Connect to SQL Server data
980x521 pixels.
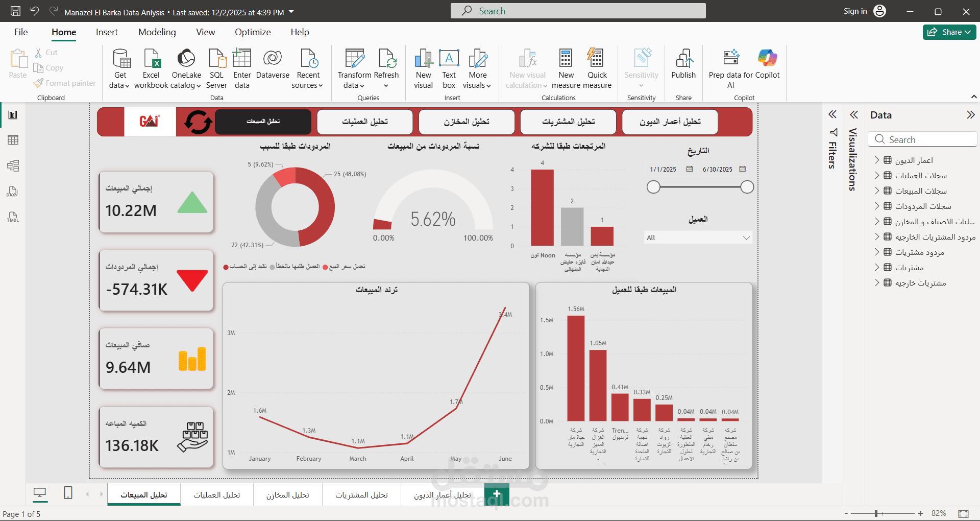point(216,68)
